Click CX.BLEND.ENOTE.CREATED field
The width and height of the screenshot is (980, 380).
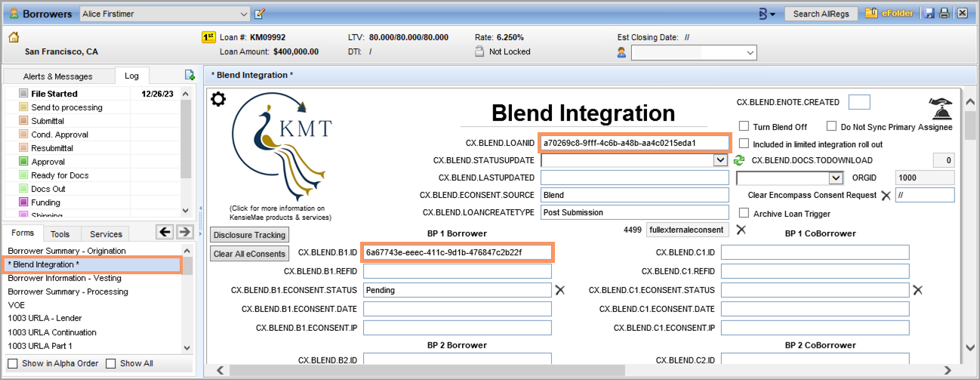click(859, 102)
